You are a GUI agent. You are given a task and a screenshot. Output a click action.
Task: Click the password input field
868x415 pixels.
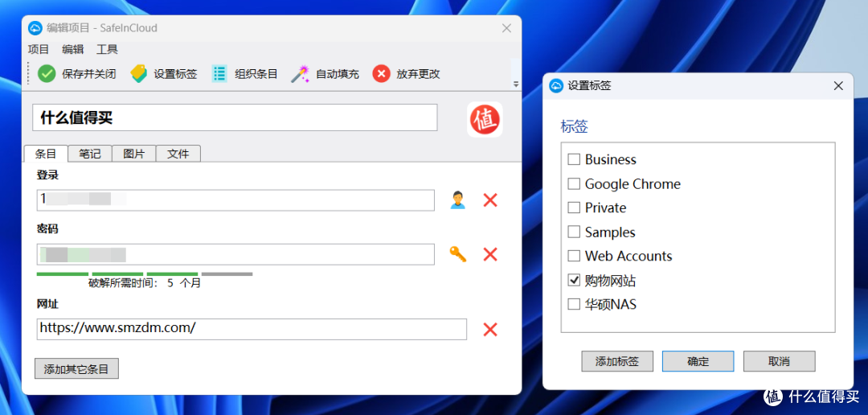[x=235, y=254]
